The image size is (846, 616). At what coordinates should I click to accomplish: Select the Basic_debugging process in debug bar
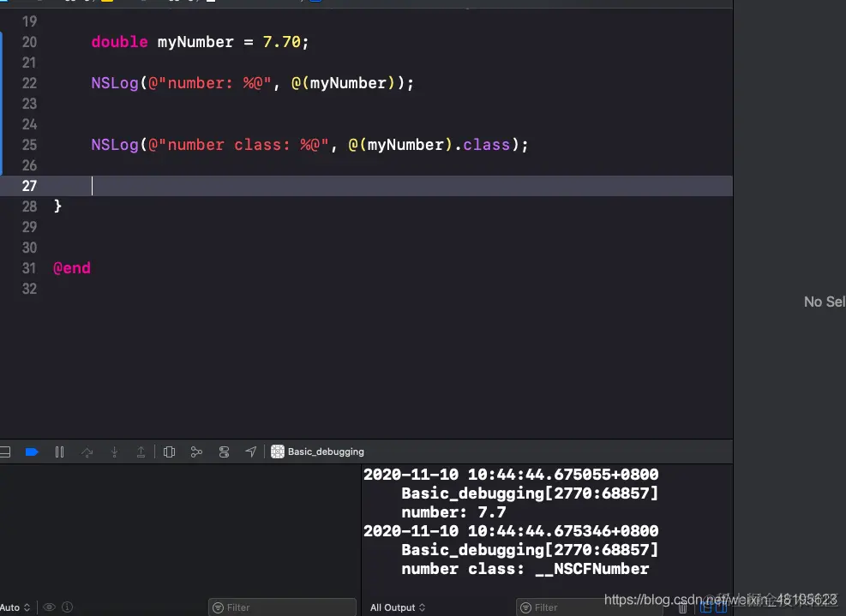coord(317,452)
